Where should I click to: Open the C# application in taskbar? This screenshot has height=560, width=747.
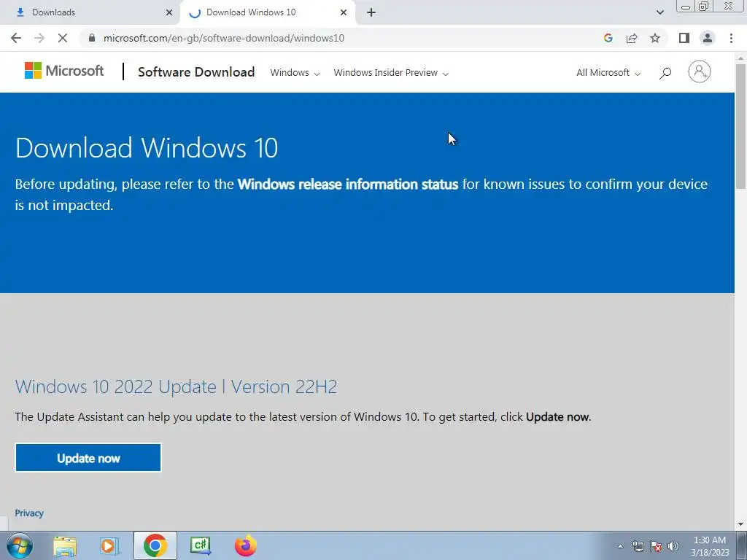click(201, 545)
